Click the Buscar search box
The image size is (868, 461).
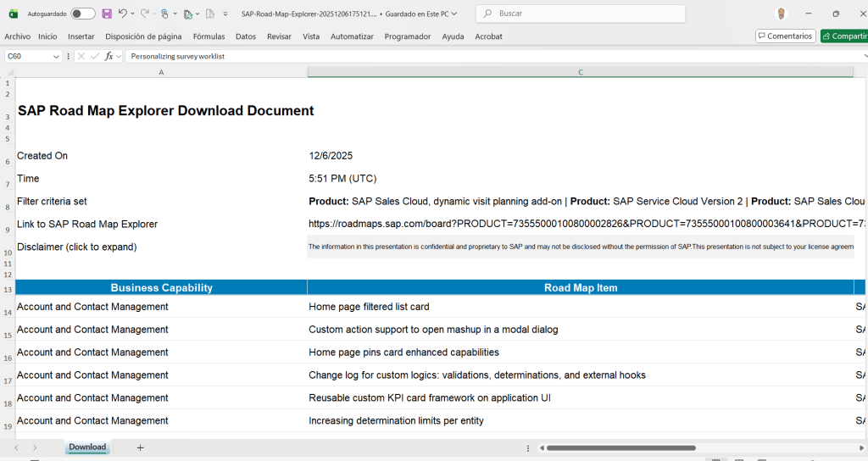(581, 14)
